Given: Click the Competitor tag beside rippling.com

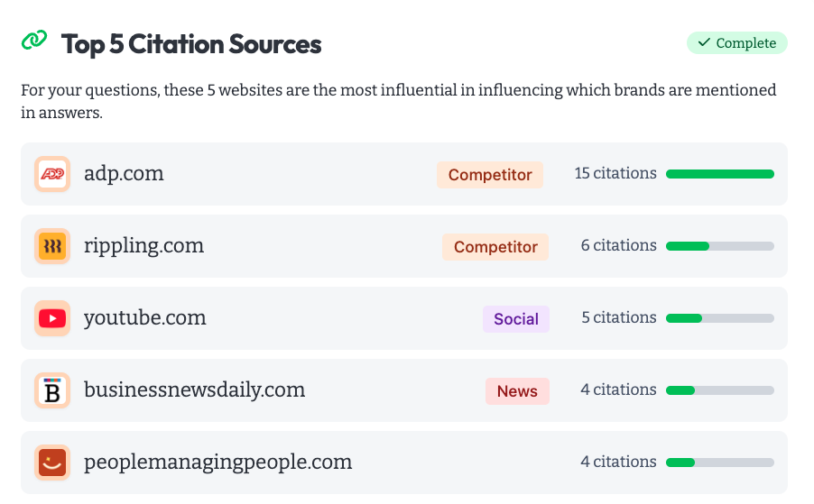Looking at the screenshot, I should pyautogui.click(x=495, y=247).
